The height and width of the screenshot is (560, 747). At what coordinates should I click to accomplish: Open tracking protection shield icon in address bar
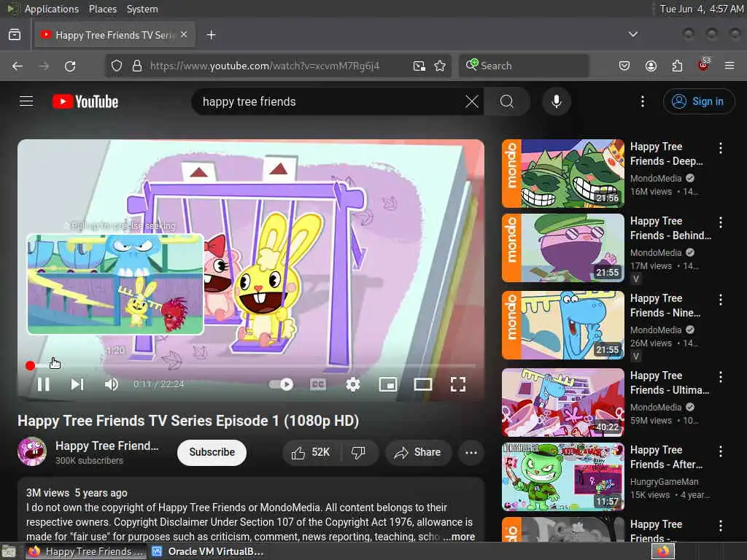coord(117,66)
